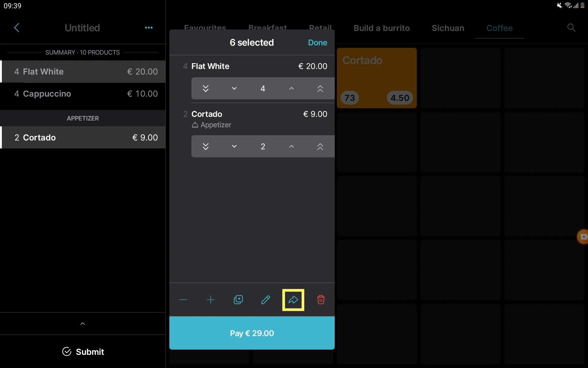The width and height of the screenshot is (588, 368).
Task: Click the edit (pencil) icon
Action: [x=266, y=300]
